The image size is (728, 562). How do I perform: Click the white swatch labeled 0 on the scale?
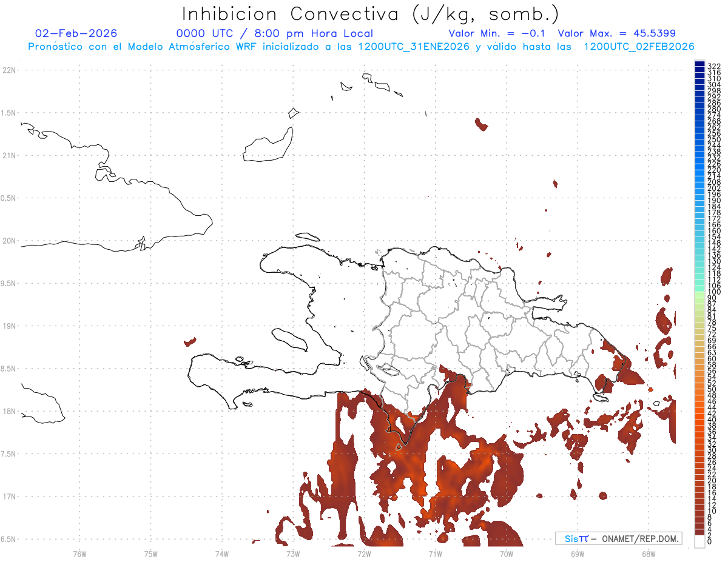[699, 541]
